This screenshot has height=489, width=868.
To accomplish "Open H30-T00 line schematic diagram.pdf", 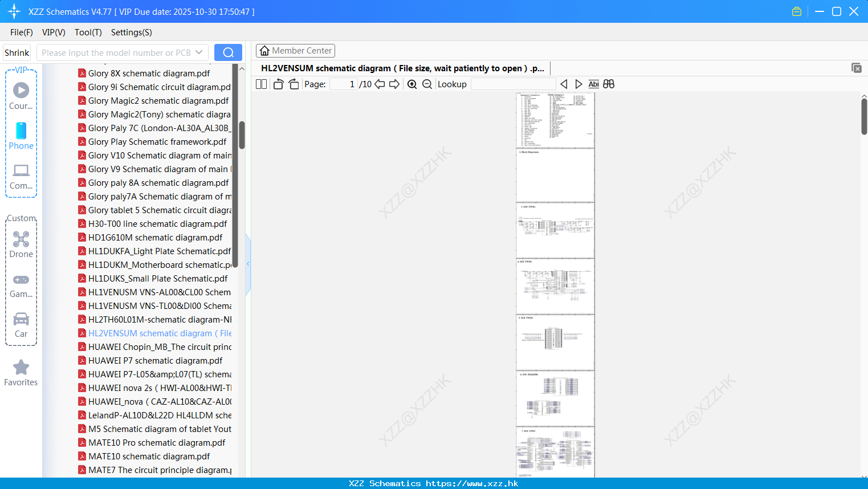I will [152, 223].
